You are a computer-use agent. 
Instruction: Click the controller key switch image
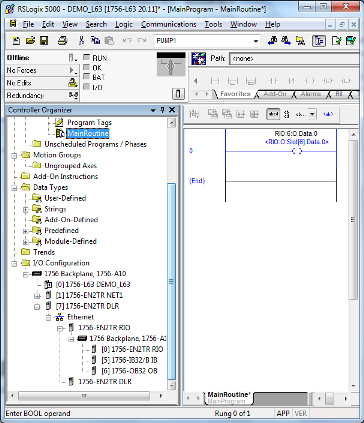pyautogui.click(x=171, y=64)
